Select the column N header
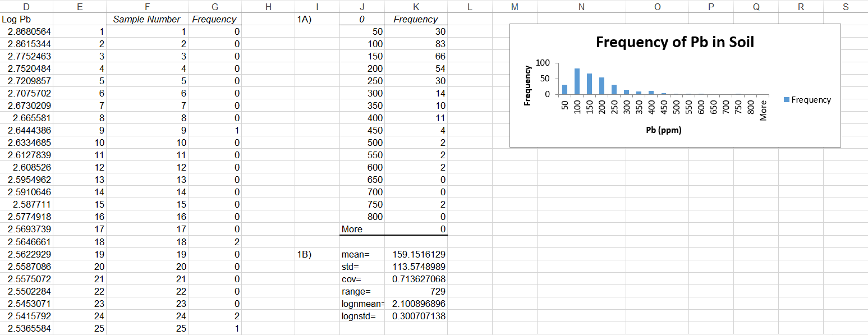The height and width of the screenshot is (335, 868). coord(581,7)
